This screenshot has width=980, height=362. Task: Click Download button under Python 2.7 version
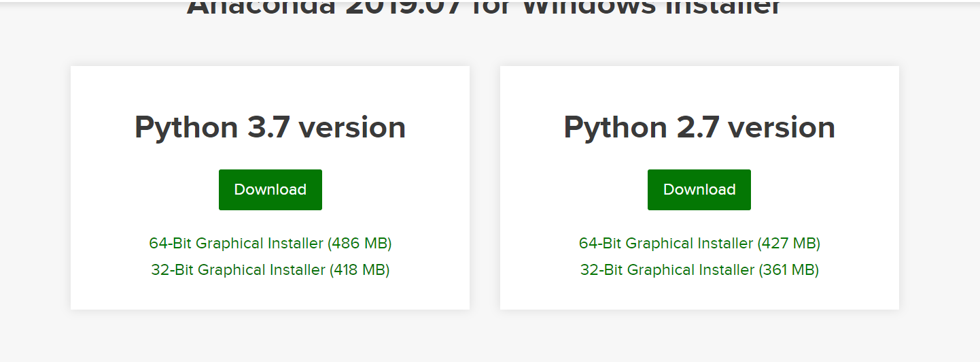tap(699, 190)
